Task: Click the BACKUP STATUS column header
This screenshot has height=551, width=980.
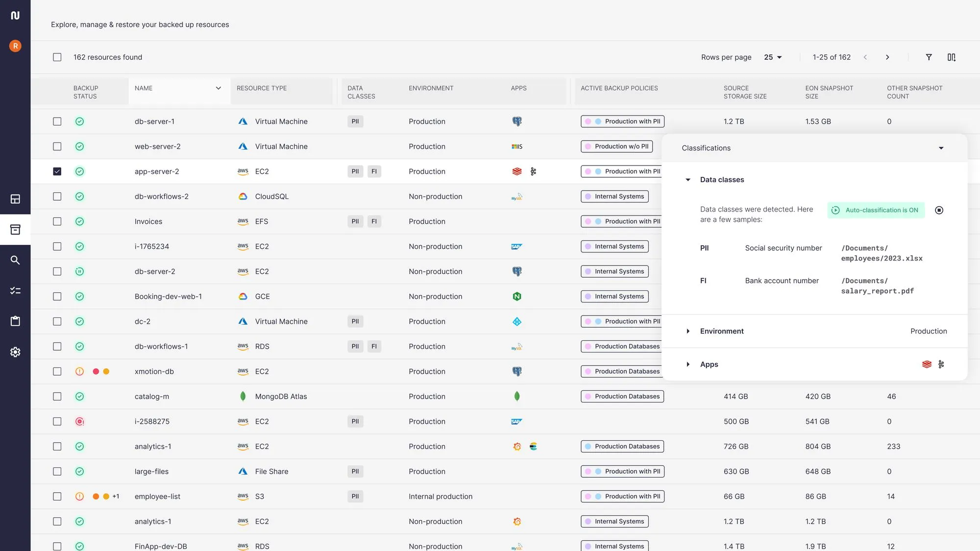Action: [86, 92]
